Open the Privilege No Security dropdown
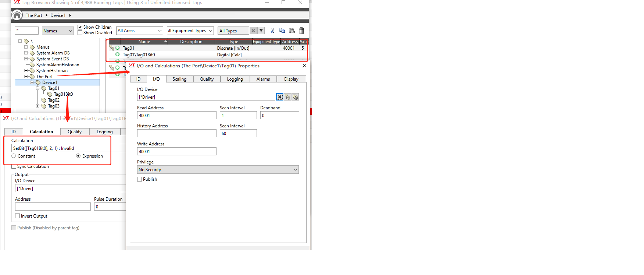 218,170
